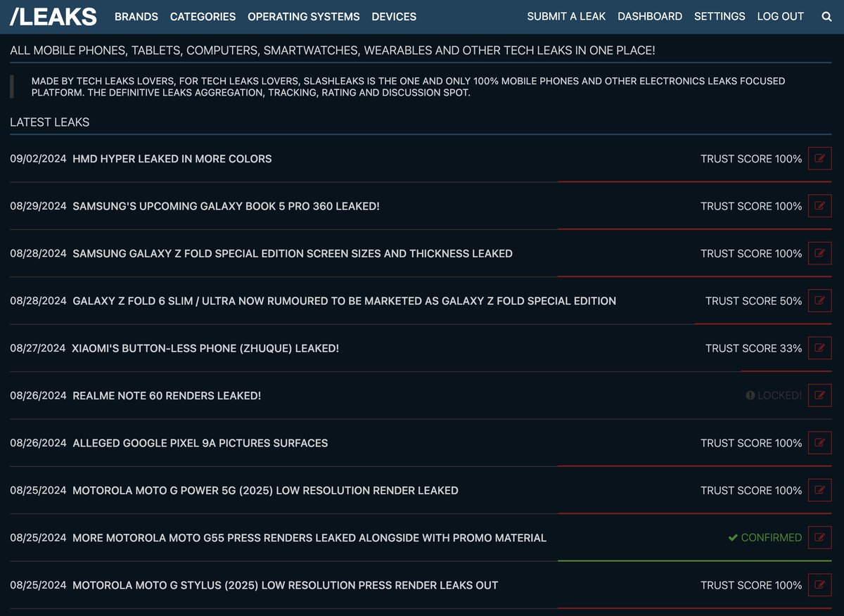Click the date 09/02/2024
Screen dimensions: 844x616
(x=38, y=159)
